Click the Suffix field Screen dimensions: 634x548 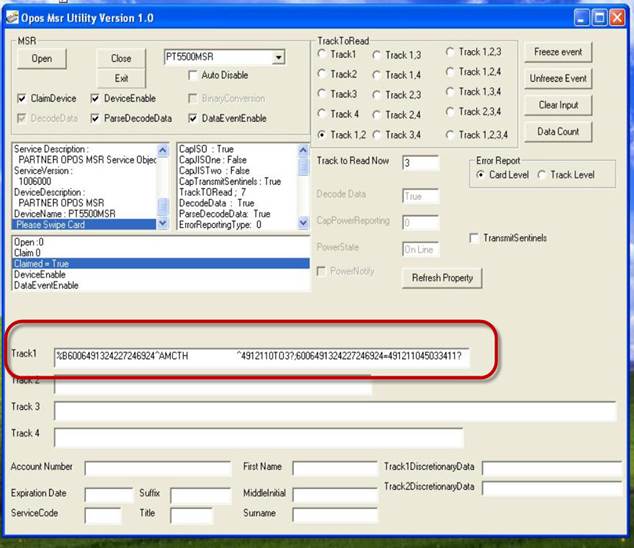pos(201,495)
